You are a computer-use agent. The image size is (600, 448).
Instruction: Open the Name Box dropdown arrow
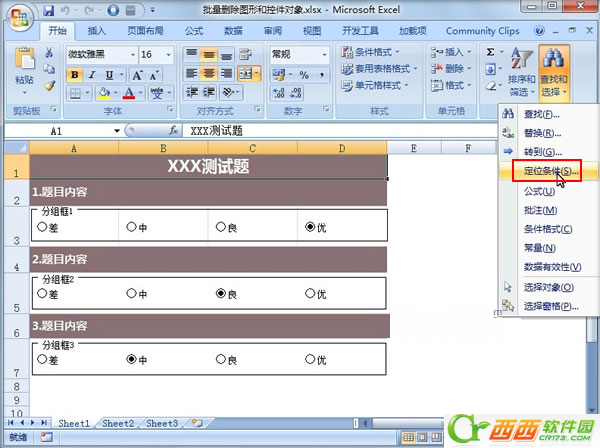(117, 131)
